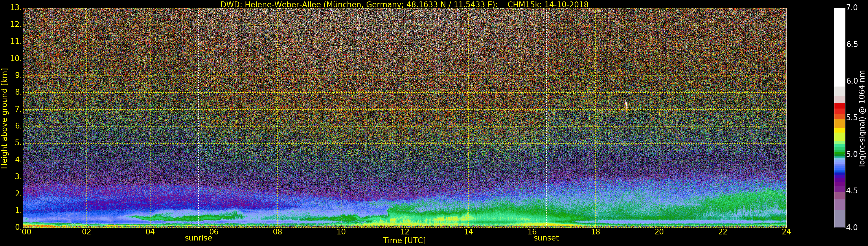Click time axis tick label "24"
This screenshot has width=868, height=246.
coord(786,232)
